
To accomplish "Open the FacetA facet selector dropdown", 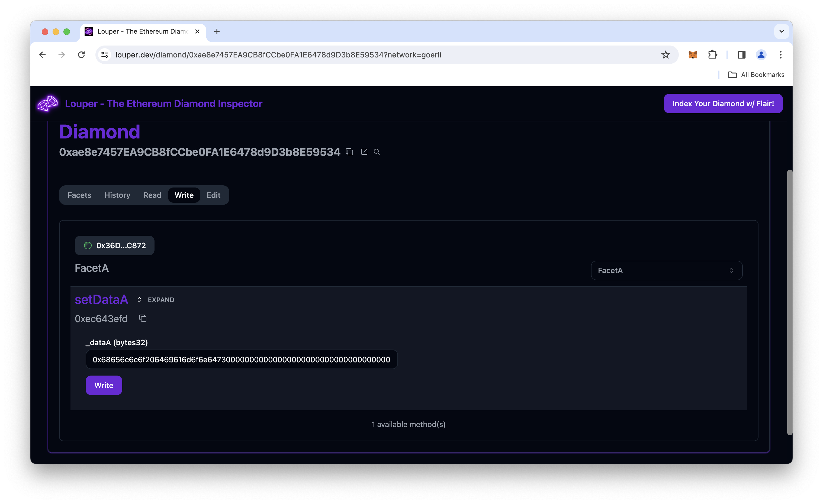I will (666, 270).
